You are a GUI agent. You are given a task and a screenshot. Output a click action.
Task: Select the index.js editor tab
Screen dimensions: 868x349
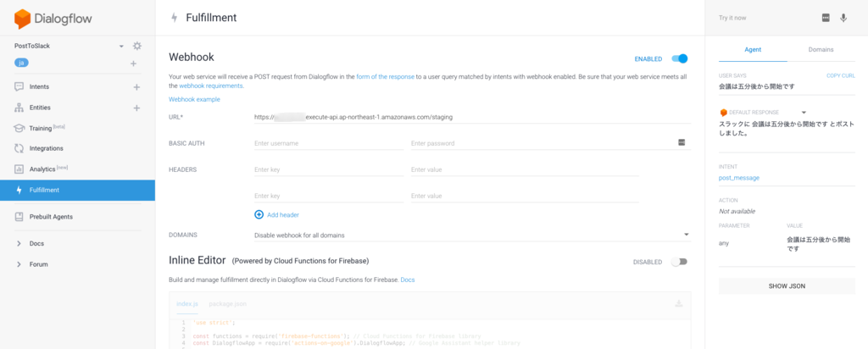[x=186, y=303]
